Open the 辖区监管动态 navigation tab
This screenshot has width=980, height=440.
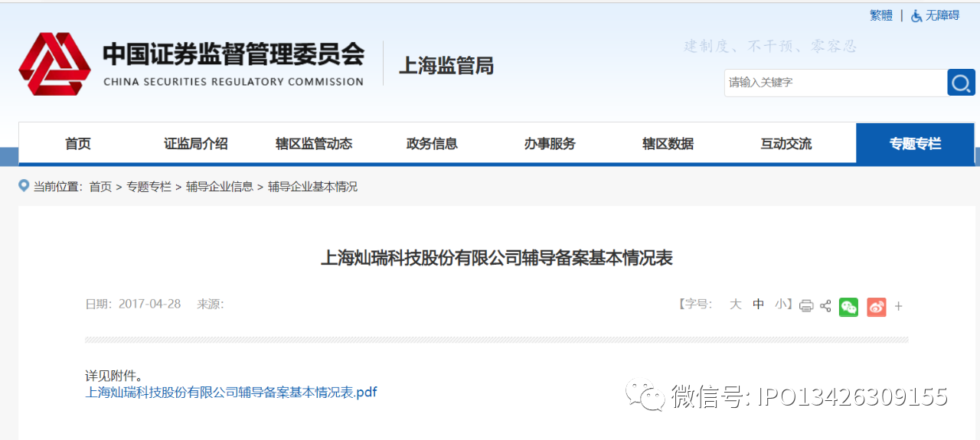(x=314, y=143)
